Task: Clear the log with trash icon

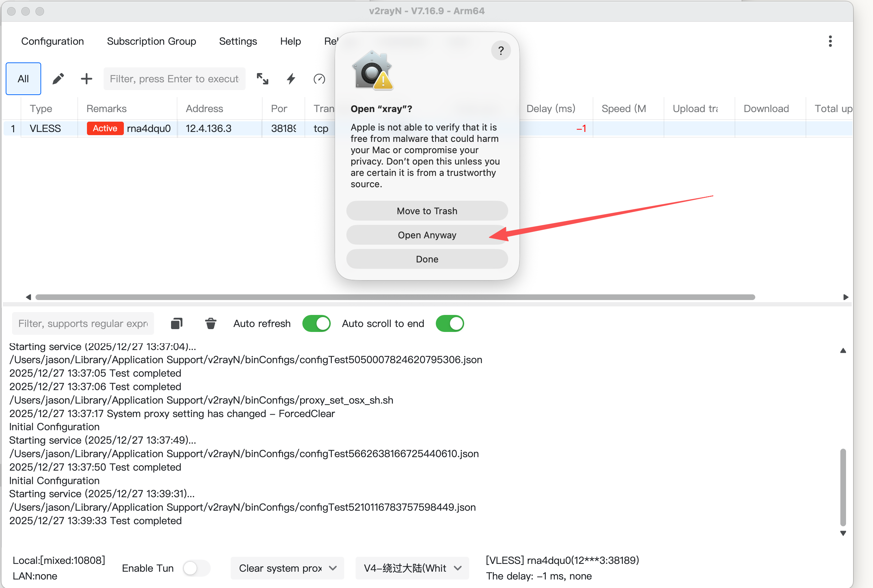Action: 211,323
